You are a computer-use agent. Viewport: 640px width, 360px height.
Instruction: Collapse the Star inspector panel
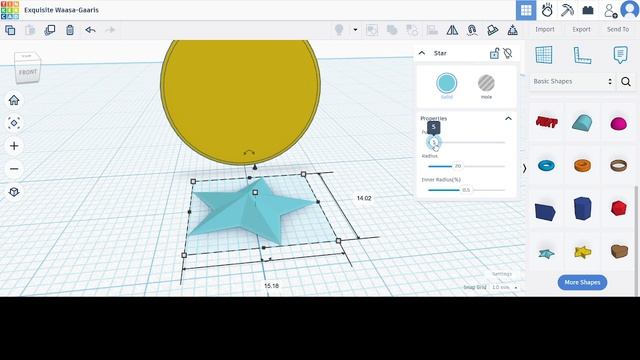point(422,53)
